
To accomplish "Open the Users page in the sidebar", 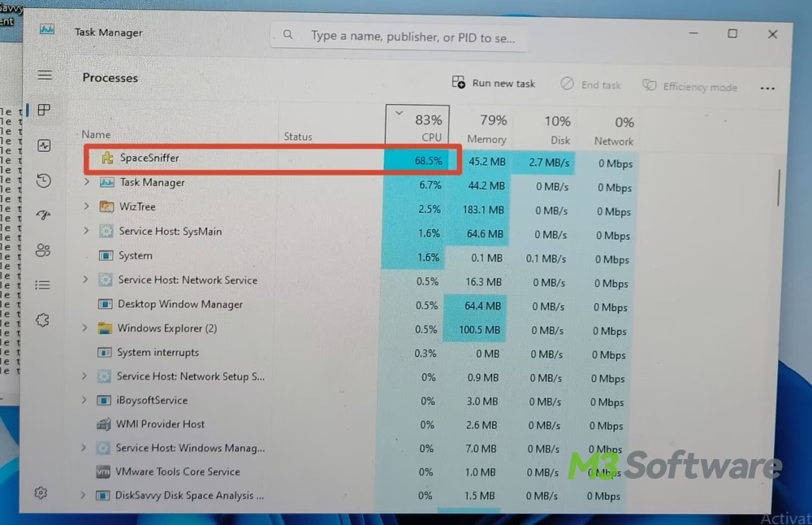I will click(x=43, y=250).
